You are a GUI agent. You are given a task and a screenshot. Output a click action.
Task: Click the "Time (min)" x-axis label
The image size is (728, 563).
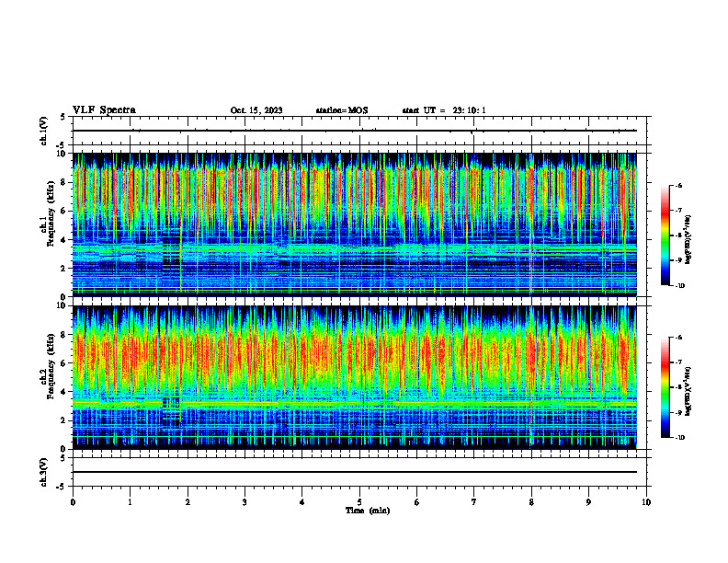point(368,511)
